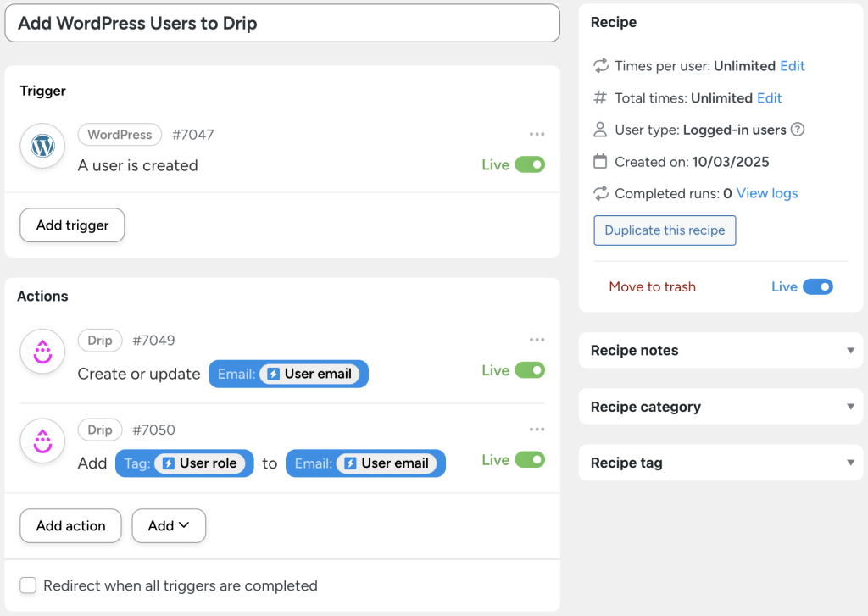Open the options menu for action #7049
The width and height of the screenshot is (868, 616).
click(537, 339)
